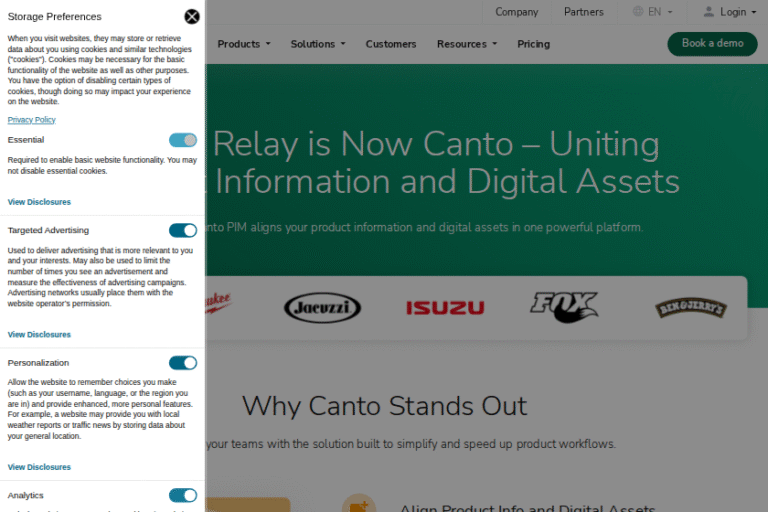This screenshot has width=768, height=512.
Task: View Disclosures under Targeted Advertising
Action: coord(40,334)
